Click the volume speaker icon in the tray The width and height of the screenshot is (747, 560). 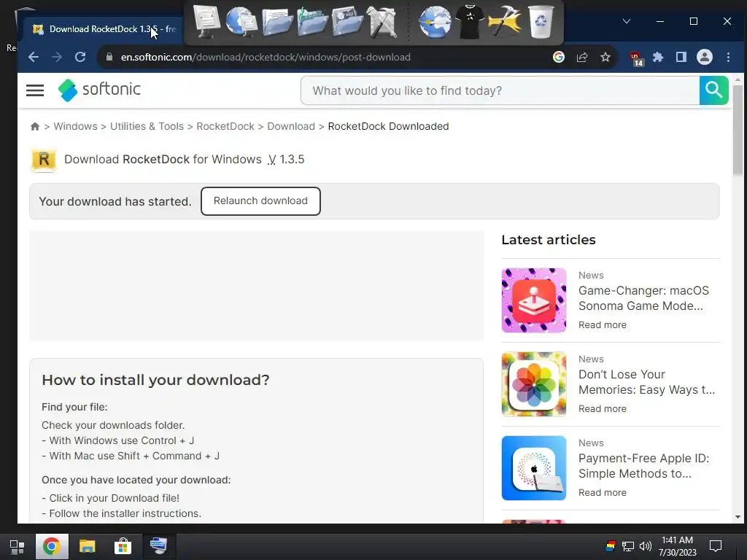point(646,546)
